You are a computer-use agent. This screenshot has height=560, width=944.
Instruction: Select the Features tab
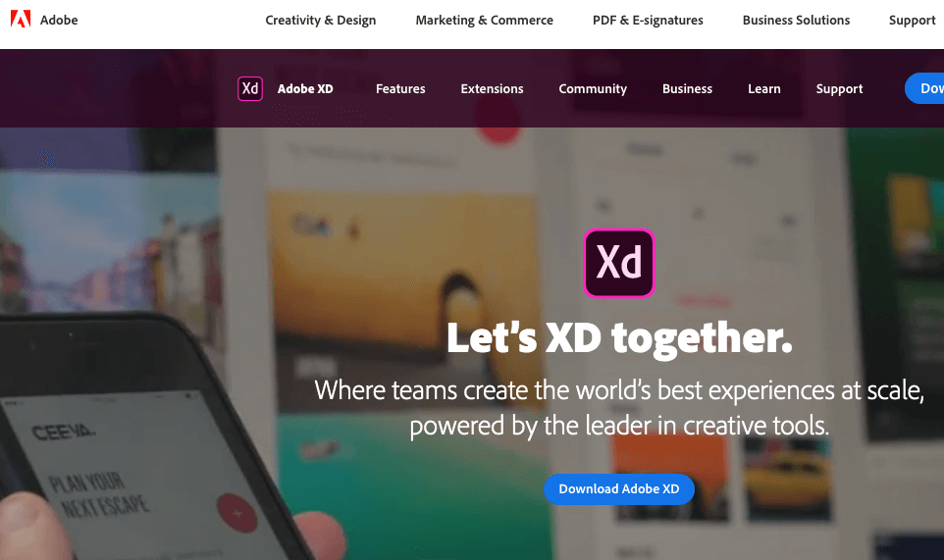[400, 88]
